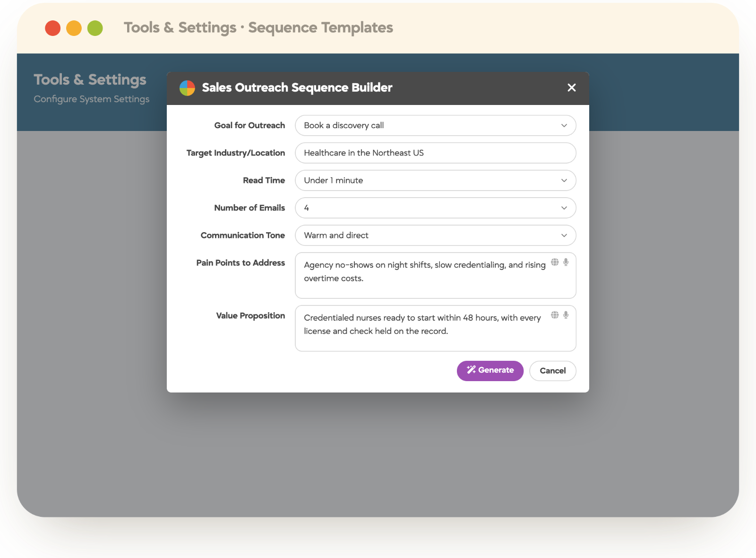Click the colorful pie logo in dialog header
The width and height of the screenshot is (756, 558).
(x=187, y=88)
